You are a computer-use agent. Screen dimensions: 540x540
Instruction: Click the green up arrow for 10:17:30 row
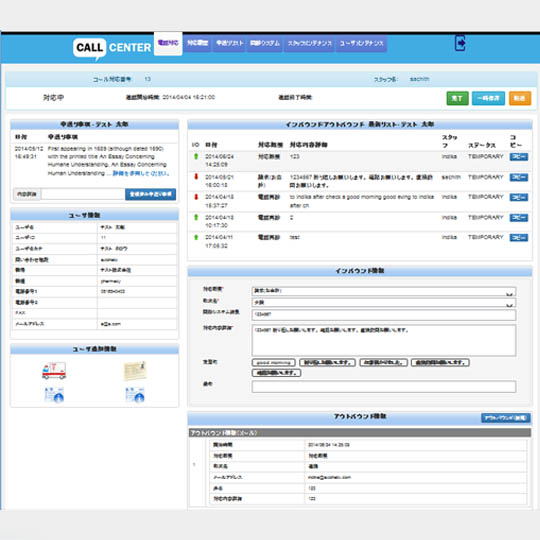pos(196,217)
